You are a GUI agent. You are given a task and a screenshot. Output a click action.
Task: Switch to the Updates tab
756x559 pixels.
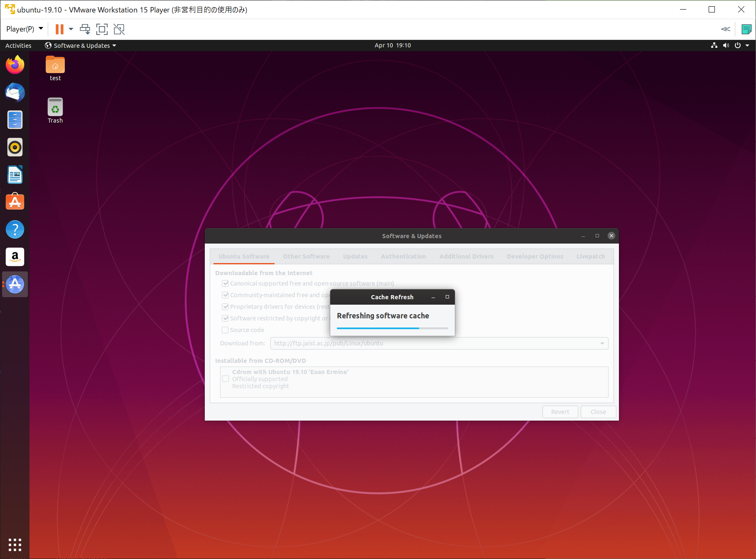(355, 256)
